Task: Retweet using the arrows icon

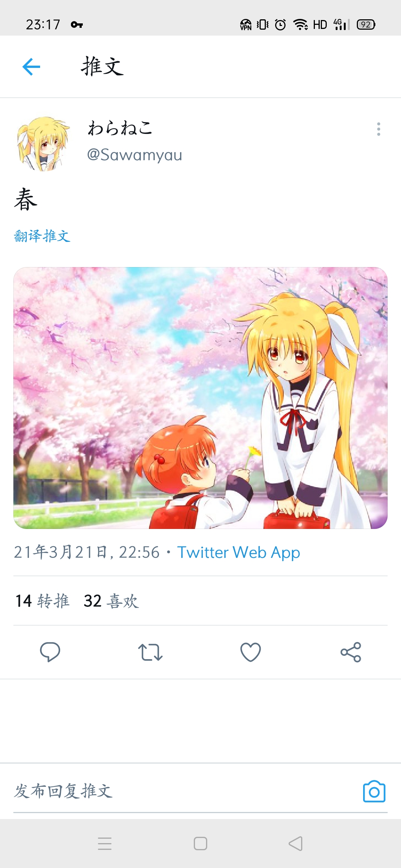Action: pos(150,652)
